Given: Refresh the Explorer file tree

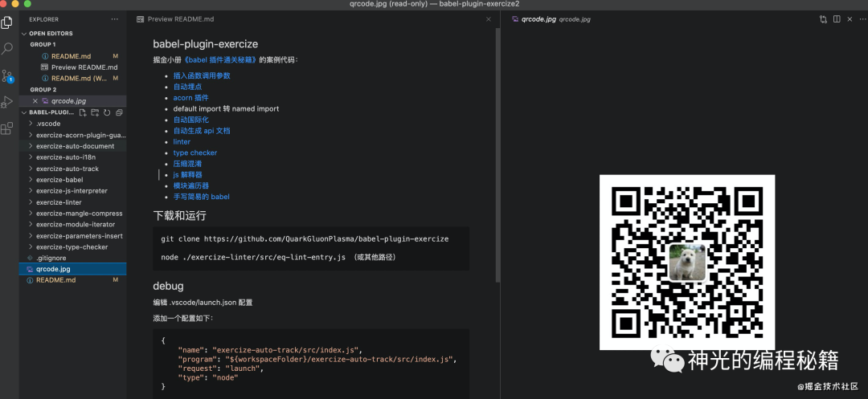Looking at the screenshot, I should coord(107,112).
